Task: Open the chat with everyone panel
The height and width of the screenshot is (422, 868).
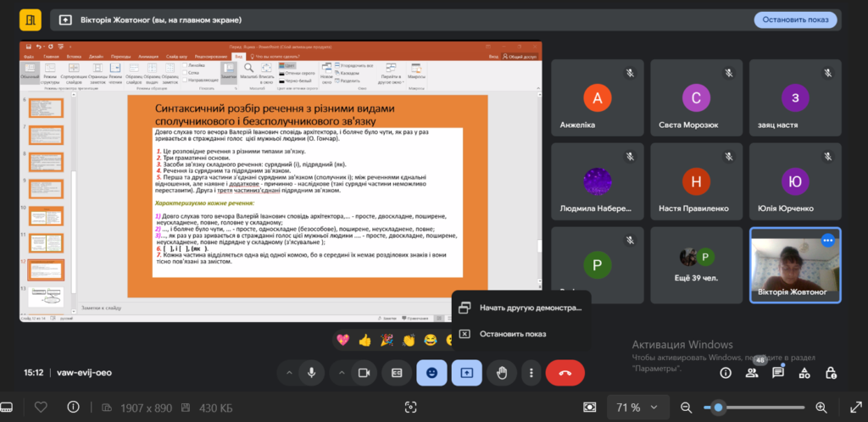Action: (777, 372)
